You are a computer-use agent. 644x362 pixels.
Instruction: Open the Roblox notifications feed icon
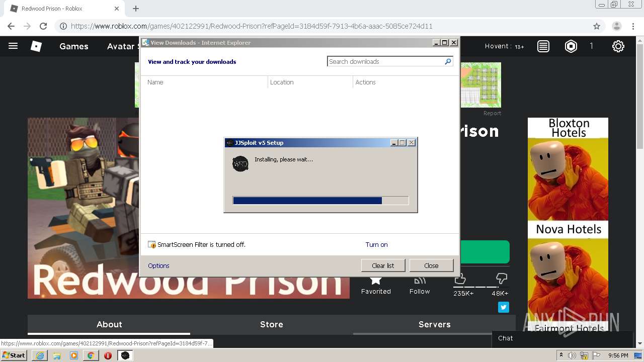point(543,46)
